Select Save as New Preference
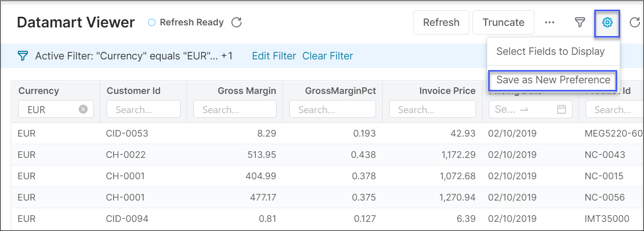 (x=553, y=80)
